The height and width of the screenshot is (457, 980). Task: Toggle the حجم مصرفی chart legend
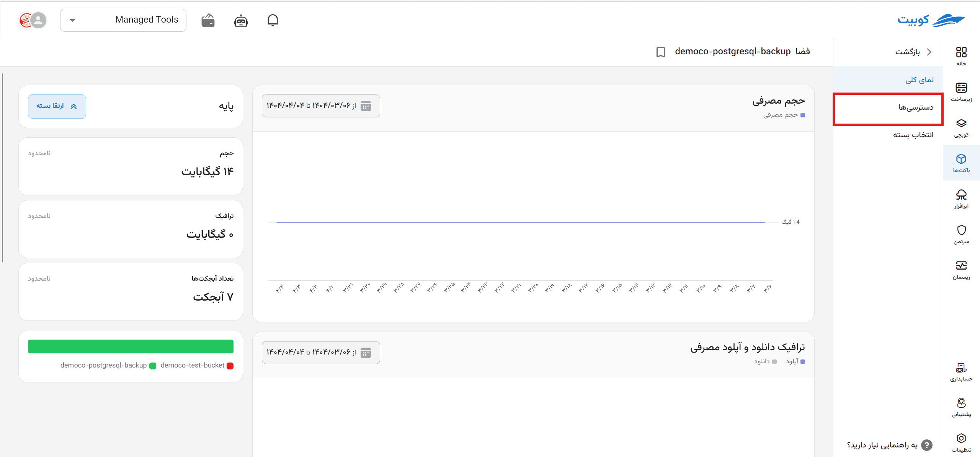pyautogui.click(x=784, y=115)
